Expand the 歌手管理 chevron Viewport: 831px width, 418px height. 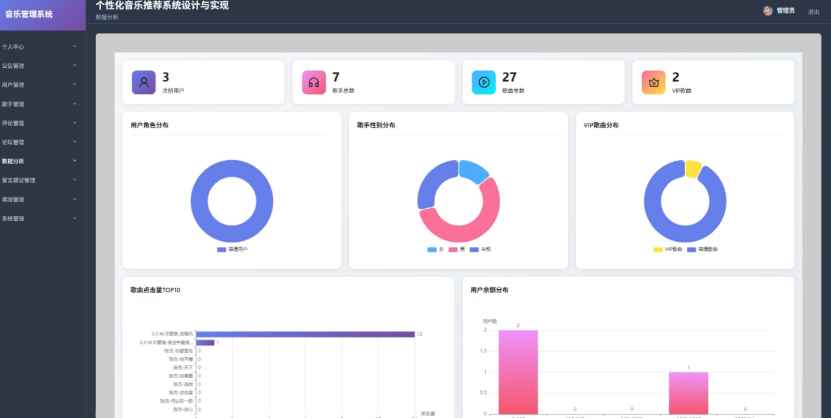[x=75, y=103]
